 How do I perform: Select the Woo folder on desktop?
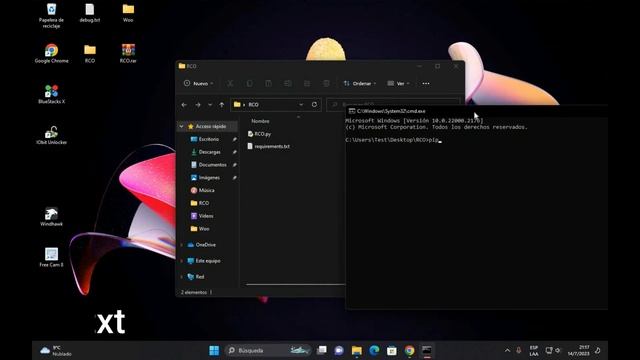click(128, 13)
